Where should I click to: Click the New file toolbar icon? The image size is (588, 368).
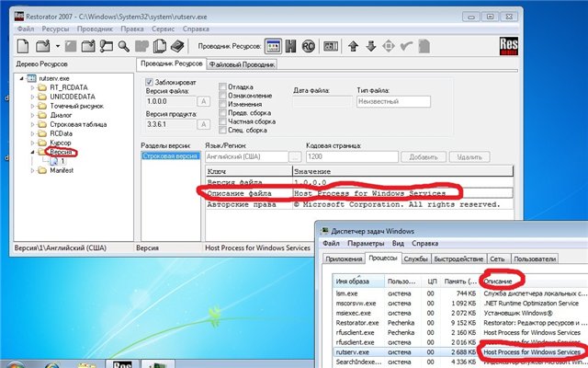[x=23, y=46]
